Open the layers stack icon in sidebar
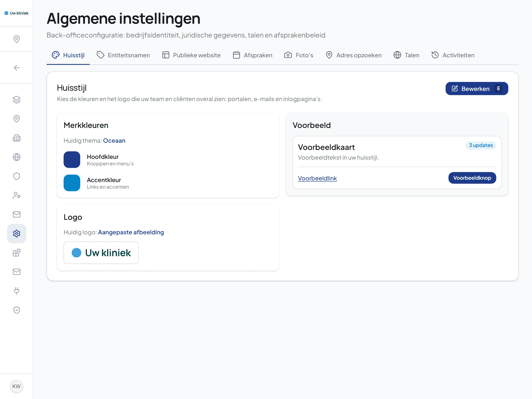This screenshot has height=399, width=532. click(x=16, y=100)
